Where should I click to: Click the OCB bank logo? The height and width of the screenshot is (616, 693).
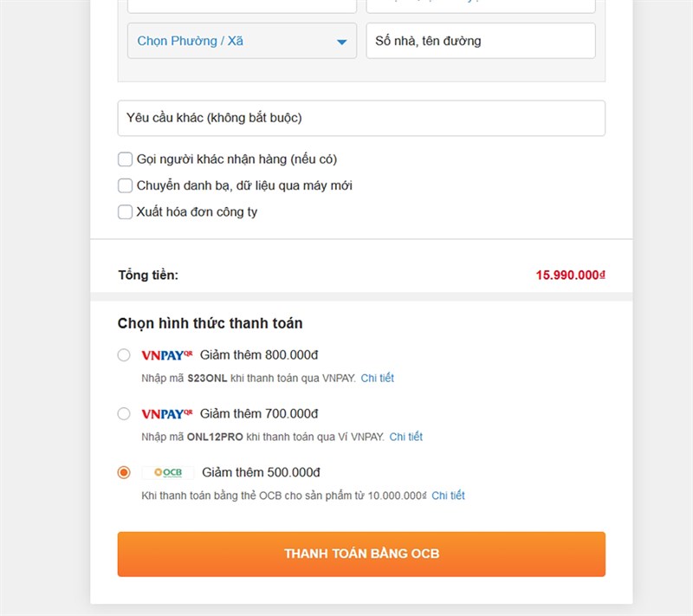pos(168,472)
